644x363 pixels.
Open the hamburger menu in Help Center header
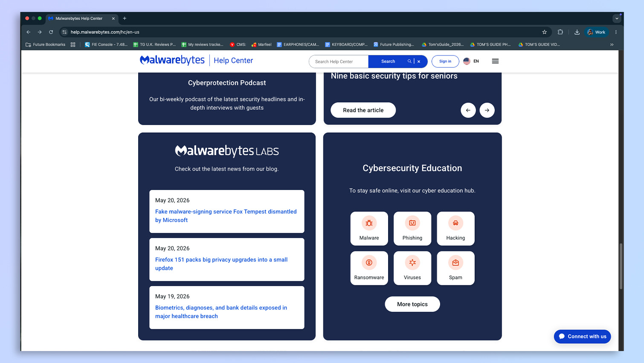(495, 61)
